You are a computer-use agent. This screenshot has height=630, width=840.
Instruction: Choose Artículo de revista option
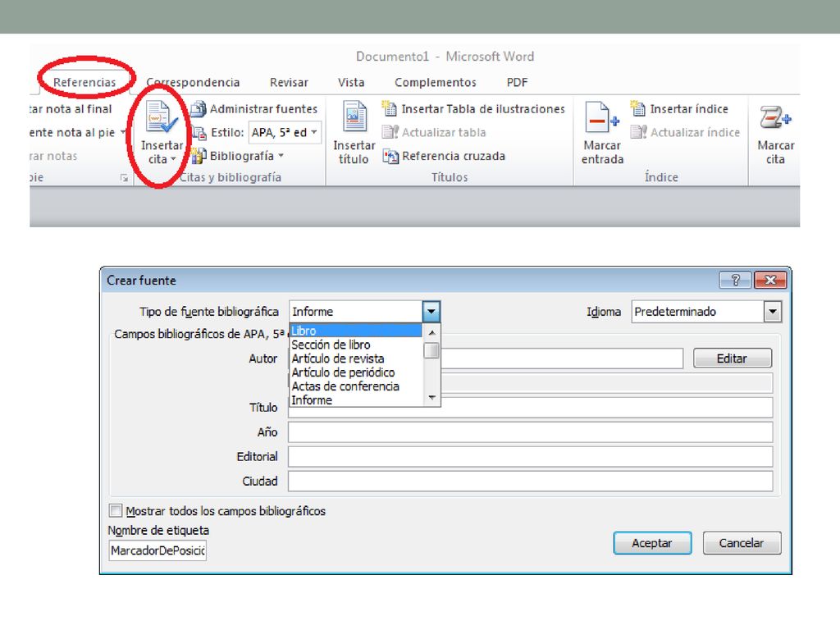pos(356,358)
